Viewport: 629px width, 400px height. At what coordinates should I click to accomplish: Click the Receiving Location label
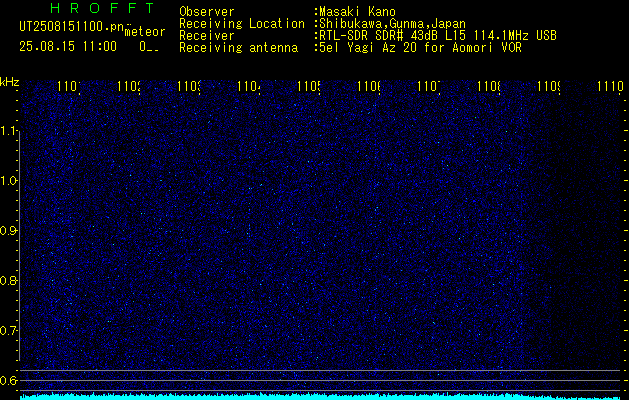[x=242, y=24]
